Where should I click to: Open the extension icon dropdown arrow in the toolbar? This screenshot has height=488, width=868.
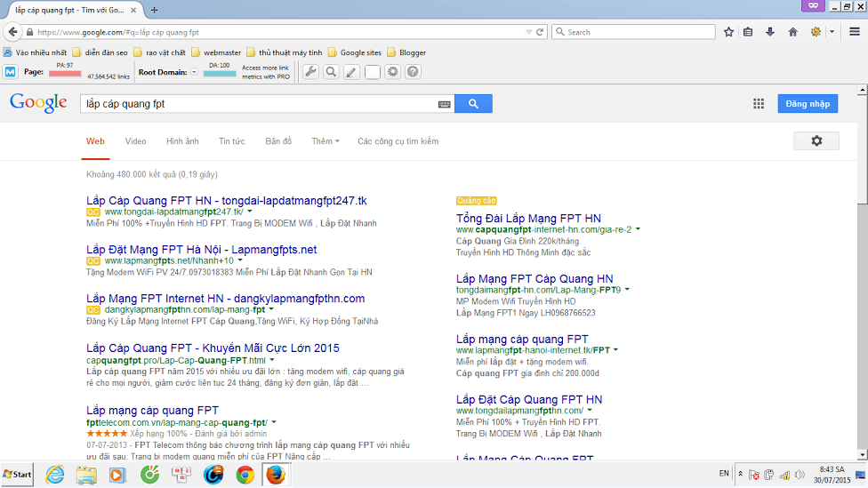pos(832,32)
